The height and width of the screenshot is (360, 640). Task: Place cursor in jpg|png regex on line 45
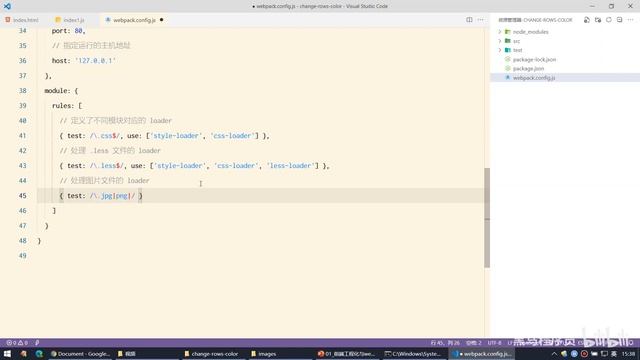tap(112, 196)
